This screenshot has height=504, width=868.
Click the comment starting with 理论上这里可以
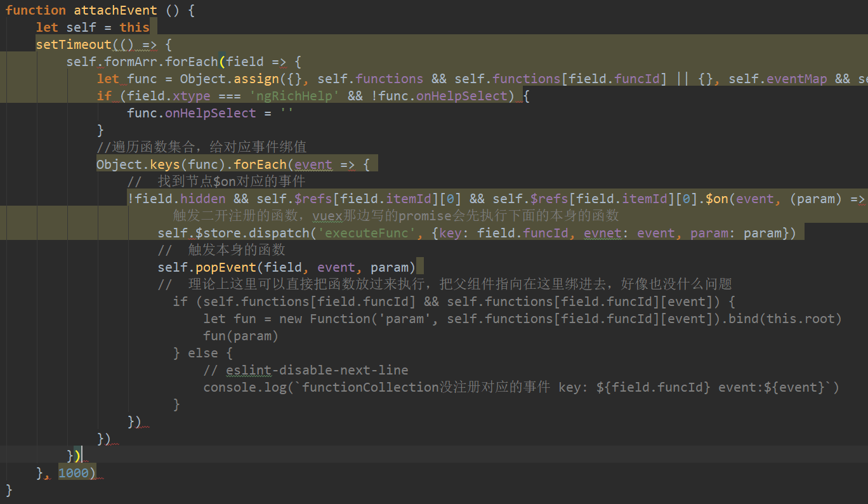coord(445,284)
